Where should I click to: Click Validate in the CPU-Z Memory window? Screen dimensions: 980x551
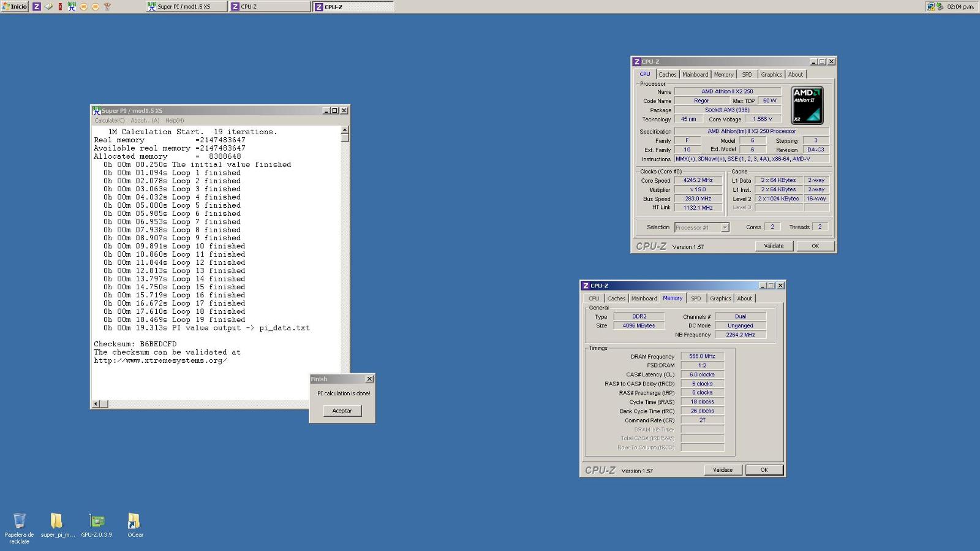click(723, 469)
